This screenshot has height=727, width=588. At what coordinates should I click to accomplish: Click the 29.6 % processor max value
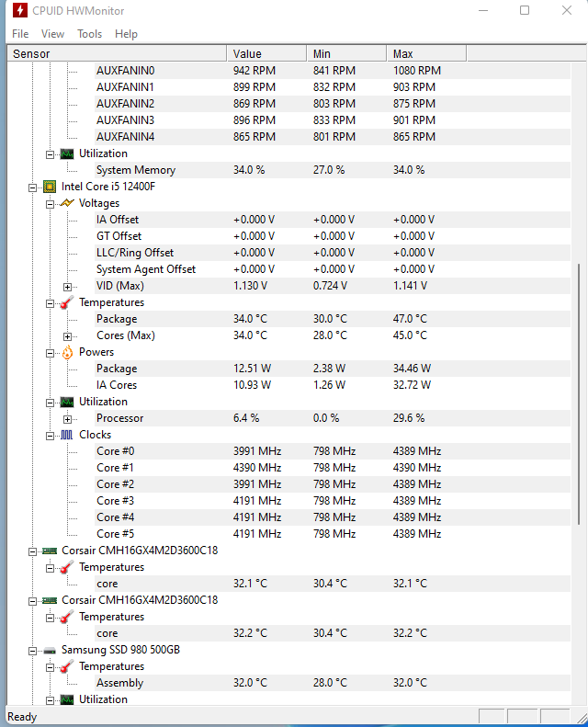[409, 418]
